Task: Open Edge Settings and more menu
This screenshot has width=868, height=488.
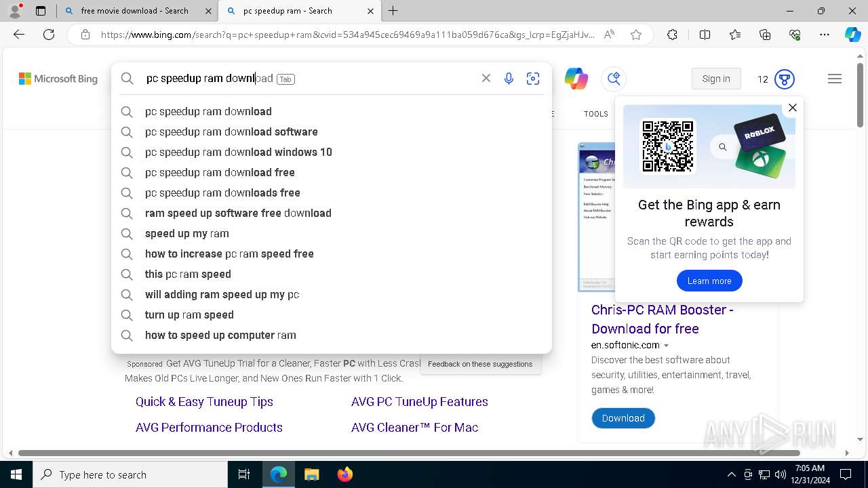Action: coord(825,35)
